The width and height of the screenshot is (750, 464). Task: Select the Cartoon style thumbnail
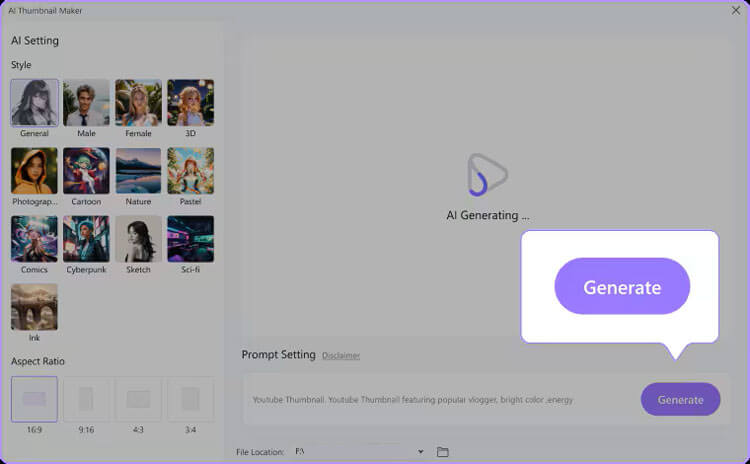point(86,170)
